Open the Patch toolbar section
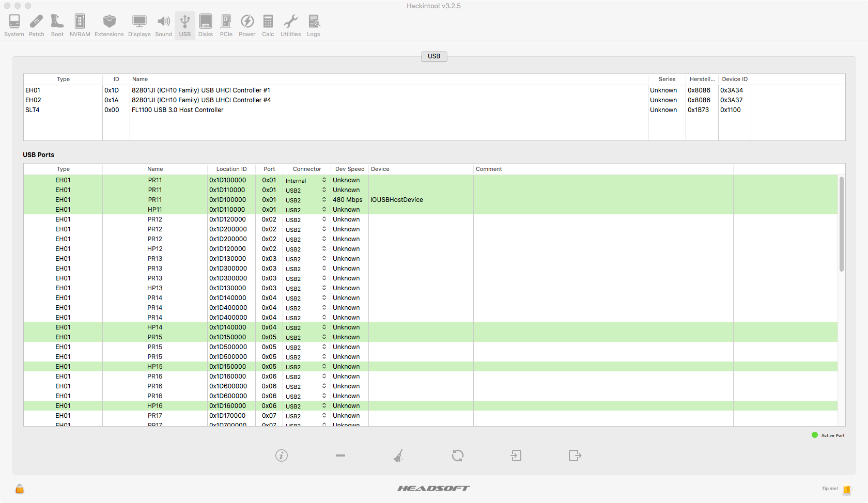This screenshot has height=503, width=868. (36, 25)
